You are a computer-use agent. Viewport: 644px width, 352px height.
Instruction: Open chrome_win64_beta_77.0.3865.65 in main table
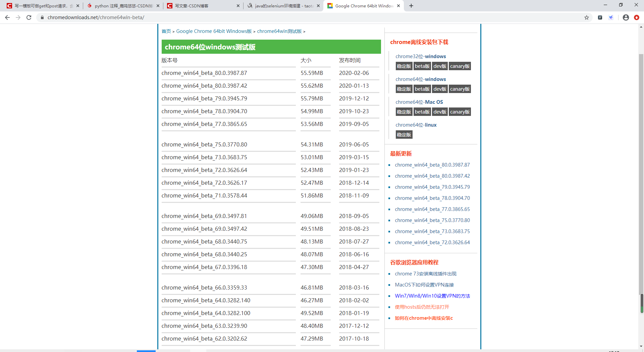204,124
